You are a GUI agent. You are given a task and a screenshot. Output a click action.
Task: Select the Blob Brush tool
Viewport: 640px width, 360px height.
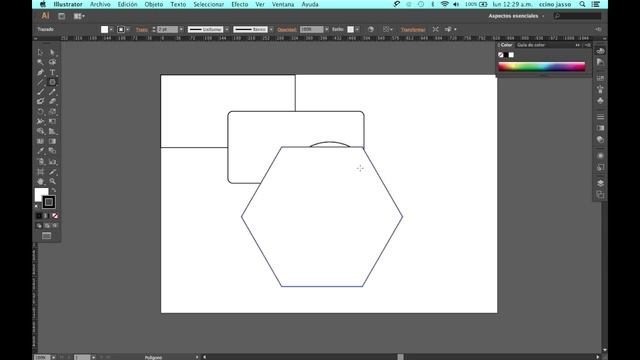coord(40,102)
